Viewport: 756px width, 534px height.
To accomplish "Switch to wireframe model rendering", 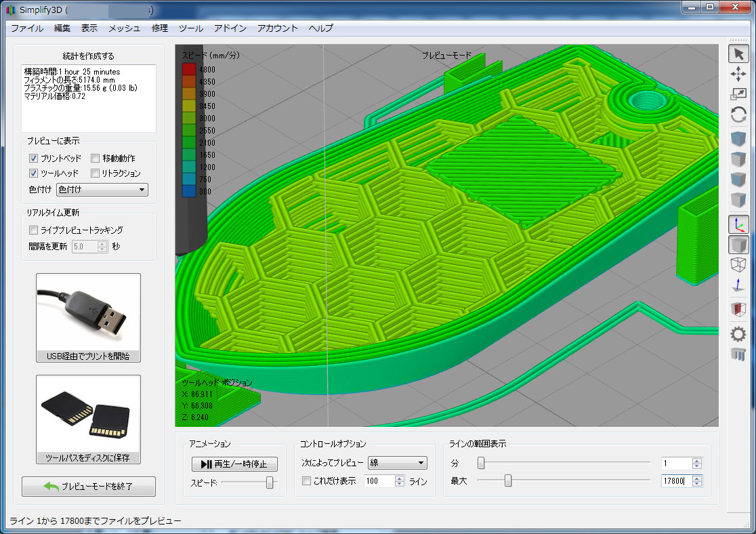I will tap(738, 265).
